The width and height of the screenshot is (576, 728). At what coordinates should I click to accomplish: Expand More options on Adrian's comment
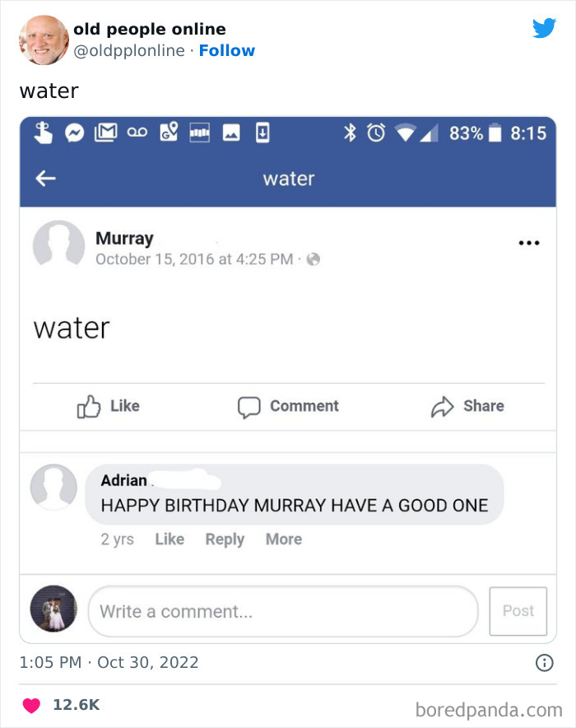[x=283, y=539]
